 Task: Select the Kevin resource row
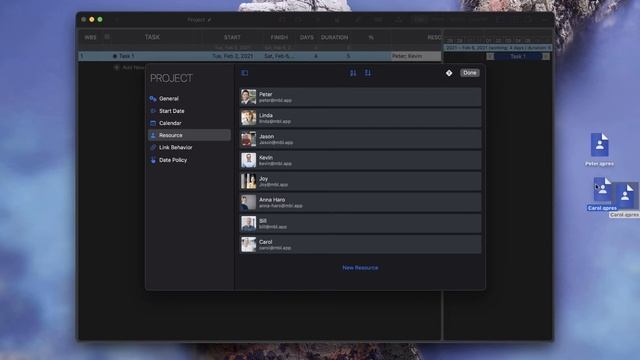(x=360, y=160)
